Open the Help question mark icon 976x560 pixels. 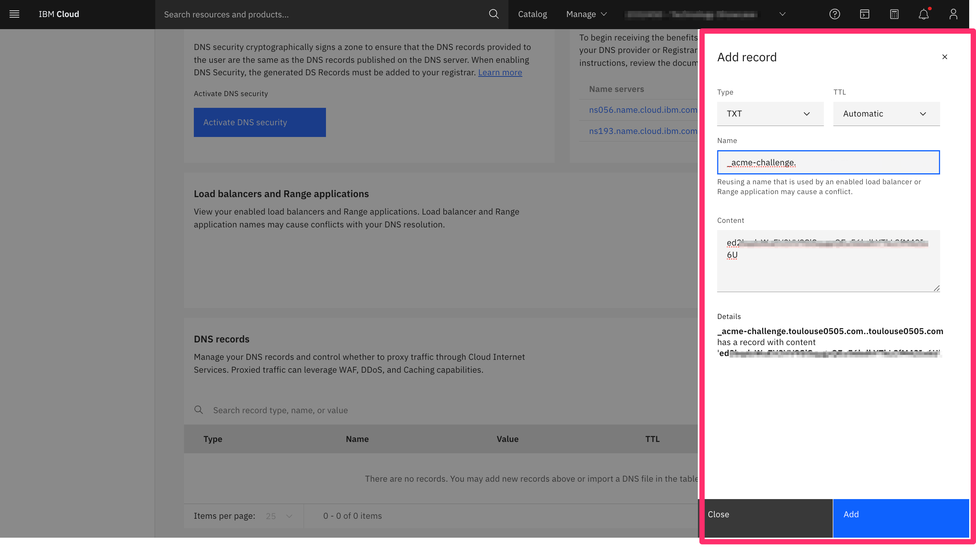(x=834, y=14)
